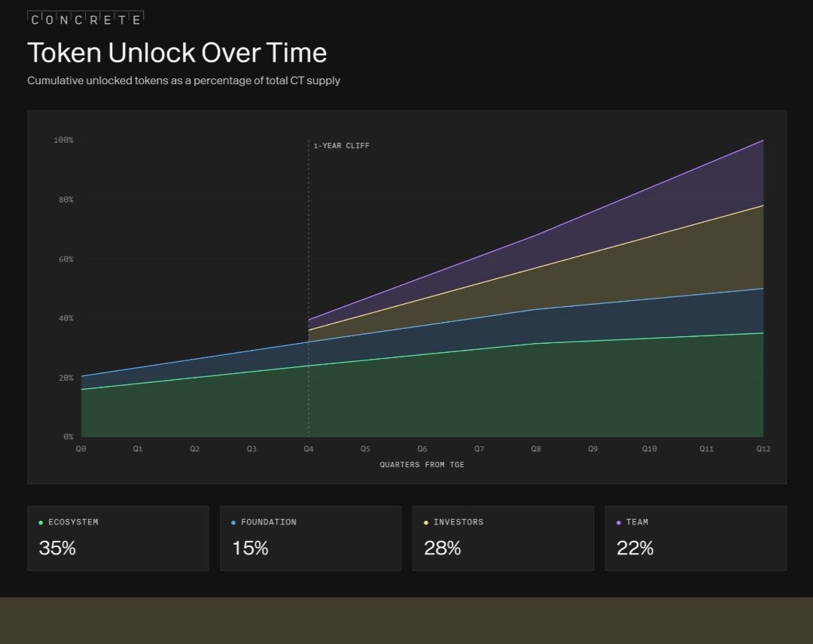Click the cumulative unlocked tokens subtitle
813x644 pixels.
click(184, 80)
